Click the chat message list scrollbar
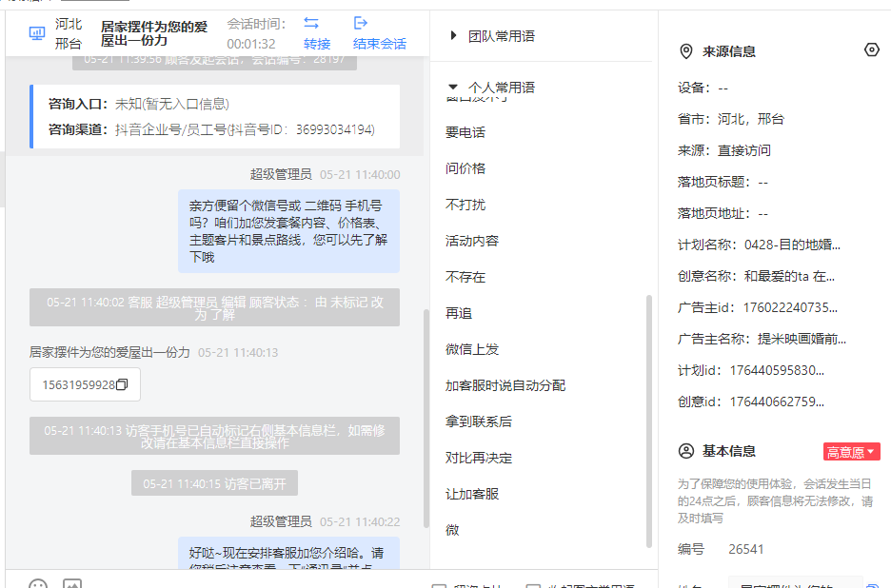This screenshot has width=891, height=588. click(426, 419)
